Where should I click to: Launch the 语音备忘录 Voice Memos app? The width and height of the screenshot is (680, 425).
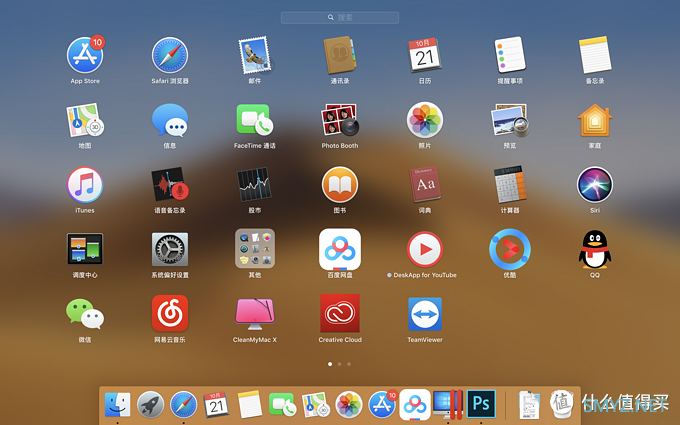coord(170,185)
